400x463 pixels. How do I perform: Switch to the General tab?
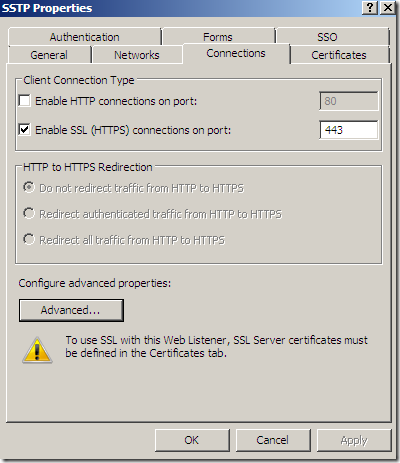click(49, 55)
